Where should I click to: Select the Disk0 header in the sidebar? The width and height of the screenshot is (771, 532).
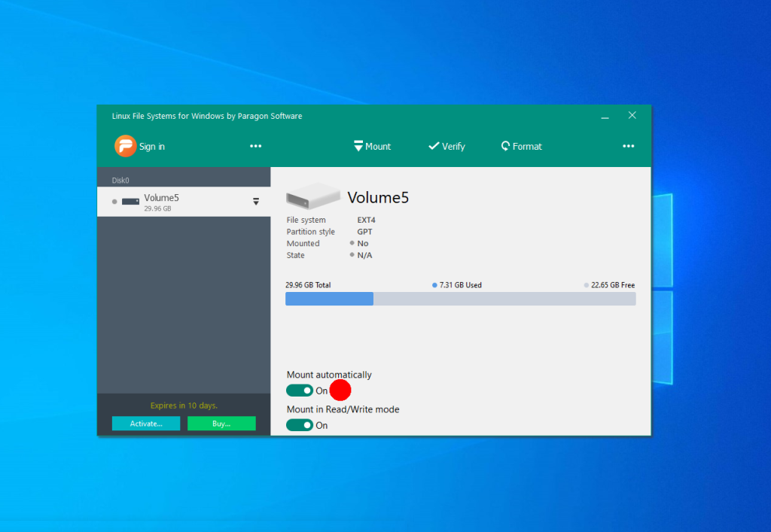point(120,181)
